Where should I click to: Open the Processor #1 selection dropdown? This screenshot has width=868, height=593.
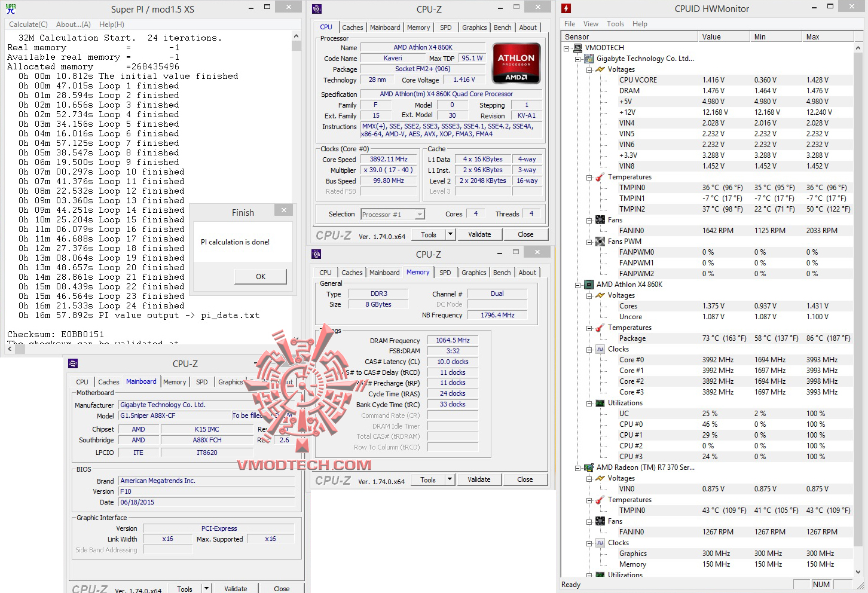pyautogui.click(x=420, y=215)
